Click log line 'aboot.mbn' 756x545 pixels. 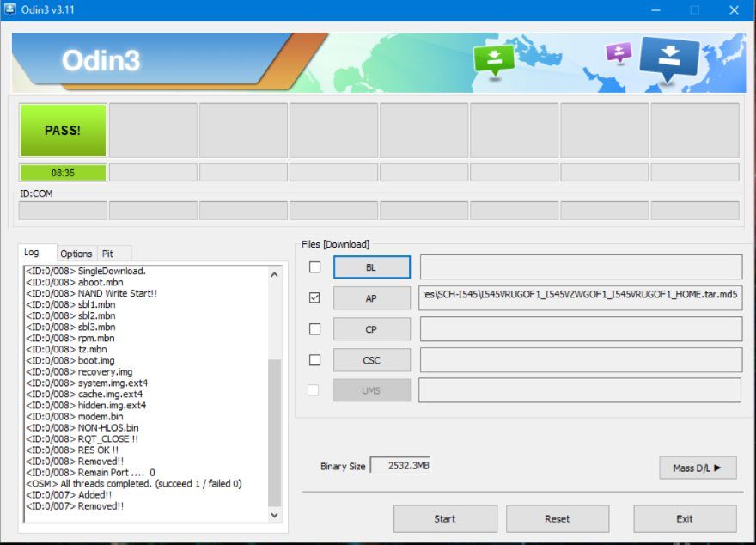pyautogui.click(x=74, y=282)
